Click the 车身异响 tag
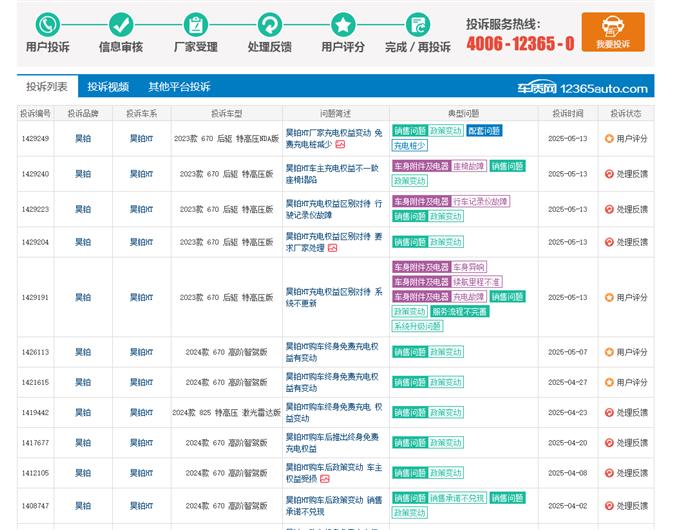Viewport: 700px width, 530px height. click(x=469, y=267)
